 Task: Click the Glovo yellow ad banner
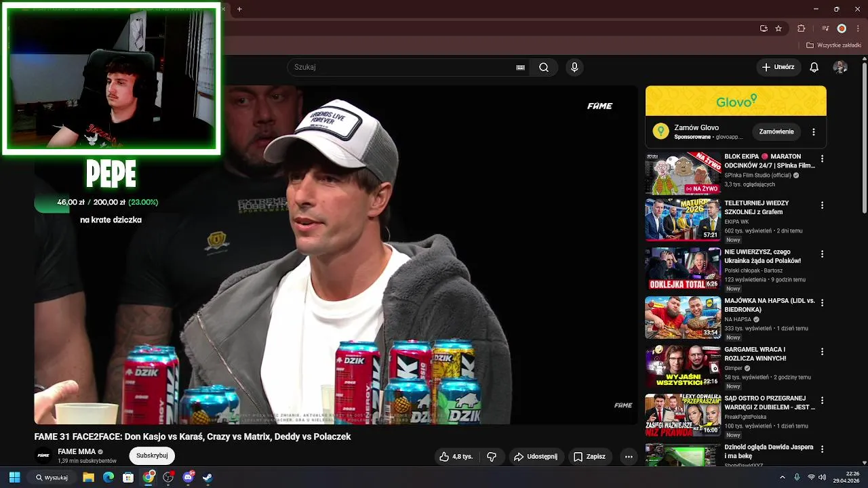(x=736, y=101)
